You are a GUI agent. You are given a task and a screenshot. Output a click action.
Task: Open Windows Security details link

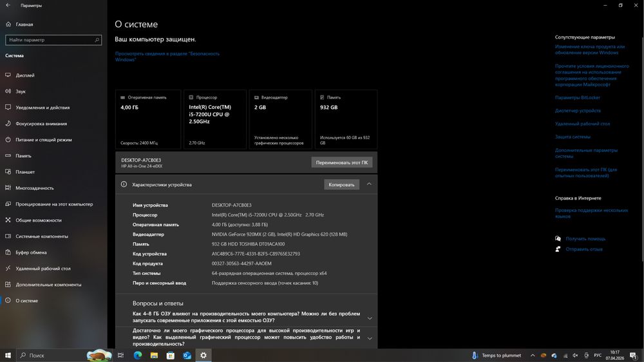coord(167,56)
